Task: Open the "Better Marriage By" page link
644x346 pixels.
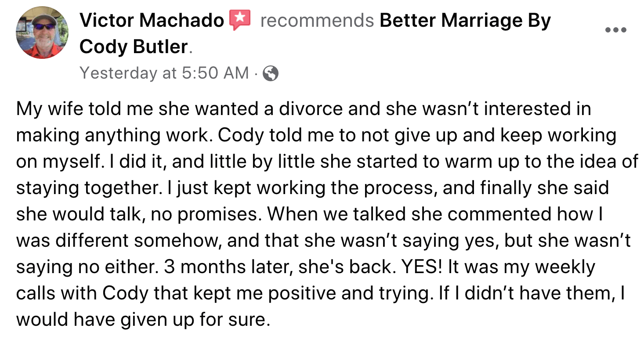Action: point(465,21)
